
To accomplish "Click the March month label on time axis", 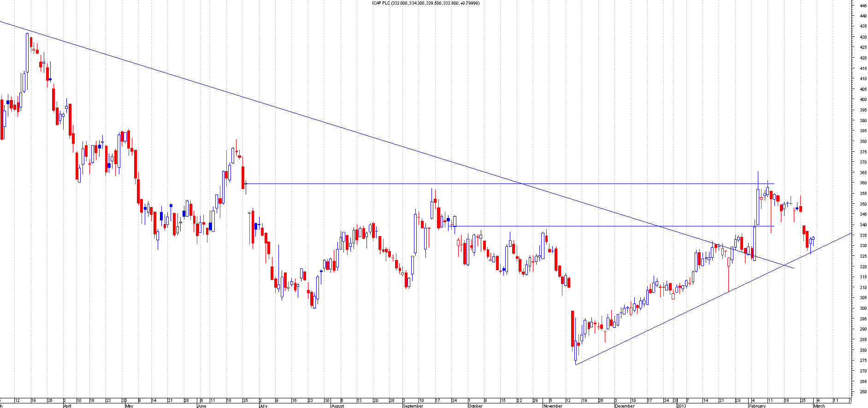I will click(819, 406).
